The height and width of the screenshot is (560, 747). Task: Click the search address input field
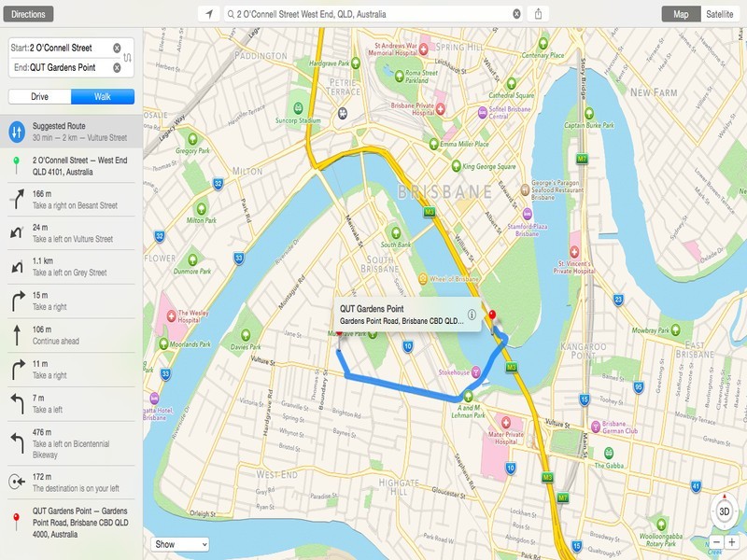(x=373, y=14)
